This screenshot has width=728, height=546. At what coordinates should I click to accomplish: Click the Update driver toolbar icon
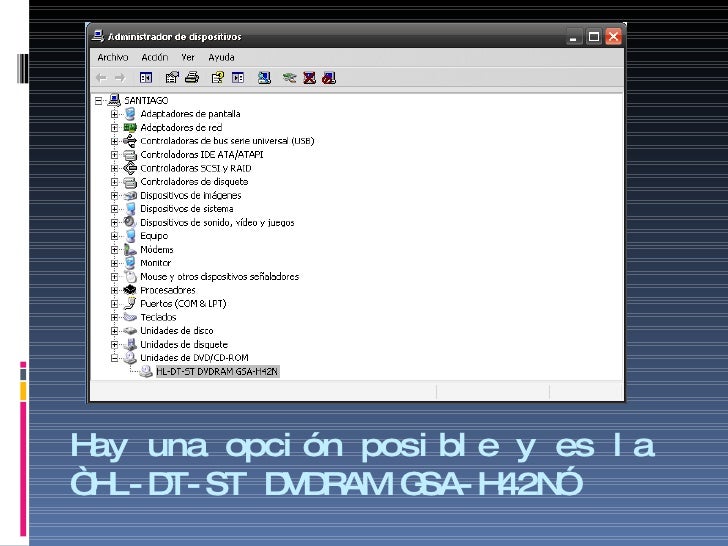point(289,78)
